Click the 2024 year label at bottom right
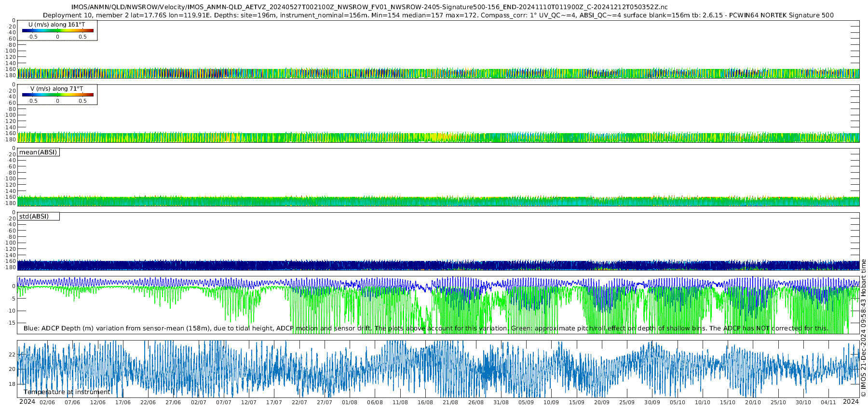868x410 pixels. coord(851,402)
